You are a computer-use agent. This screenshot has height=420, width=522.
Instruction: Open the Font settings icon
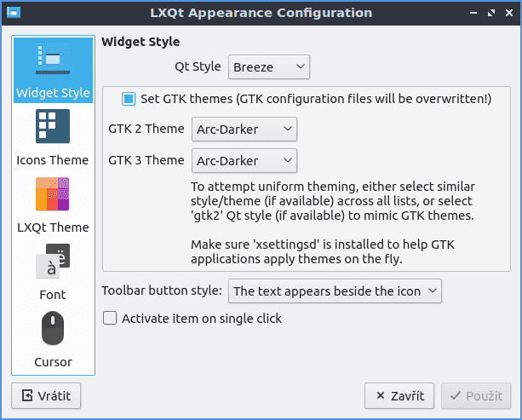(52, 262)
